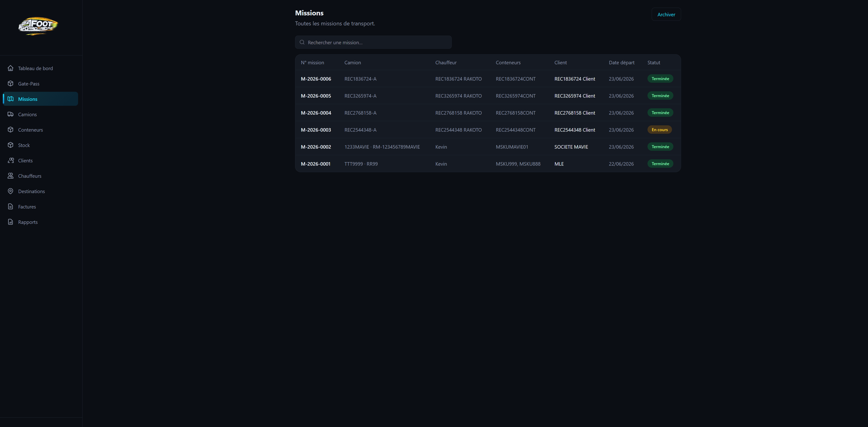Navigate to Conteneurs

40,130
